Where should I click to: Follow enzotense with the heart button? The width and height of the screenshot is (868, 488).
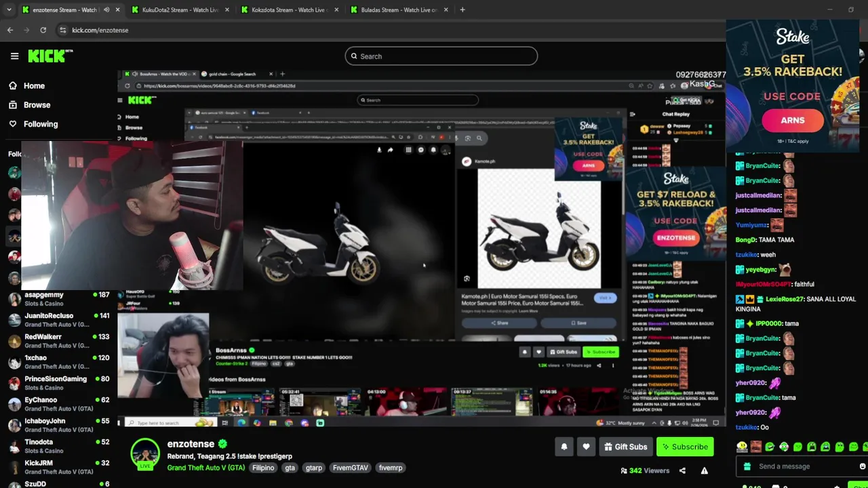tap(586, 447)
